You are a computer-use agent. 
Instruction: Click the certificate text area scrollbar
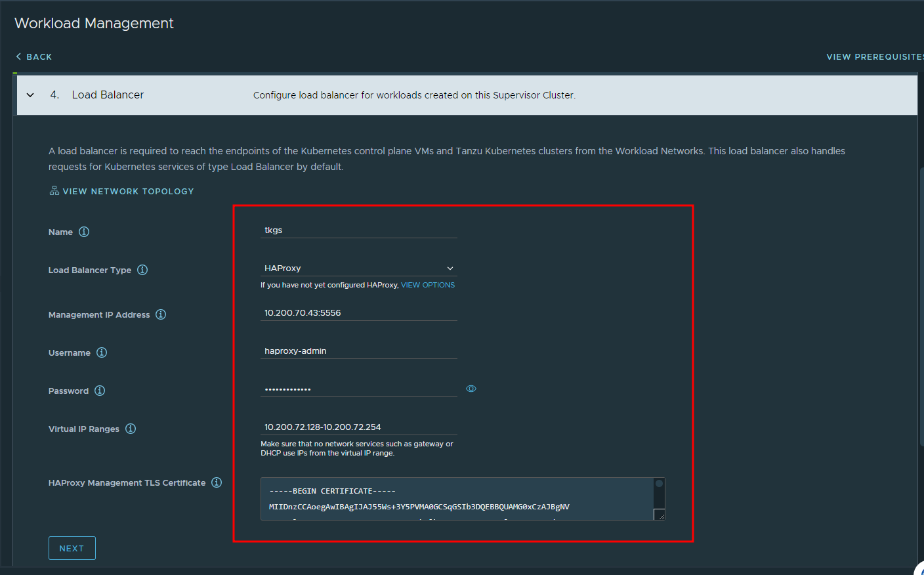660,494
